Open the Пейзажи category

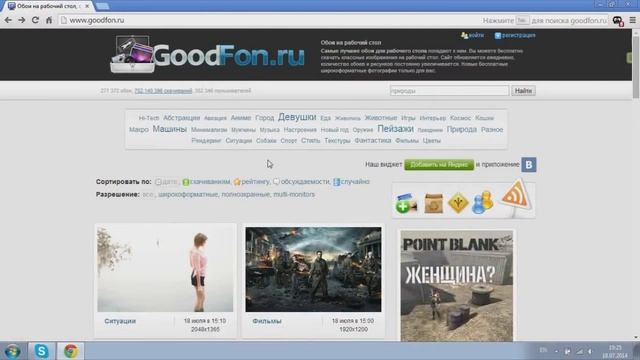point(396,129)
